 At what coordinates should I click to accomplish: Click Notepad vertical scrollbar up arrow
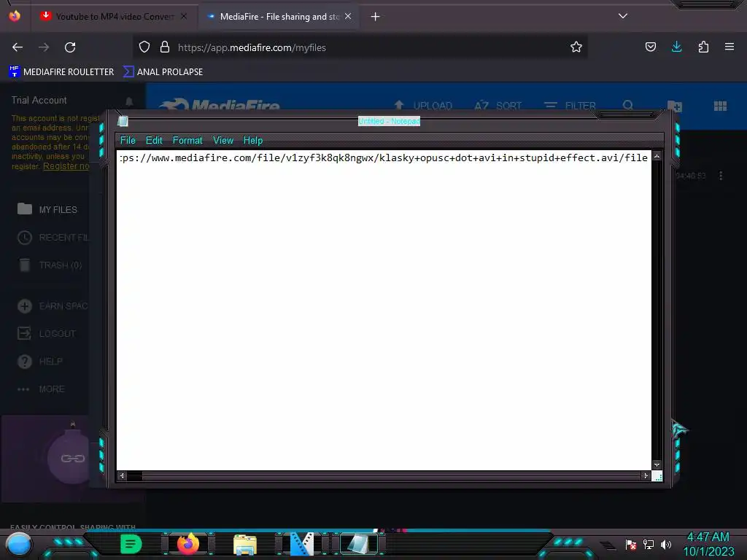pyautogui.click(x=657, y=156)
